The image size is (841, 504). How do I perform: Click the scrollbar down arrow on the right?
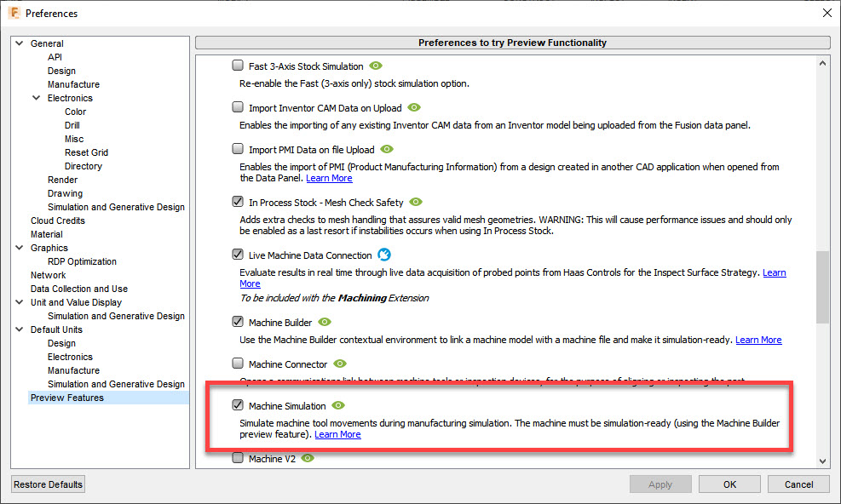click(822, 460)
